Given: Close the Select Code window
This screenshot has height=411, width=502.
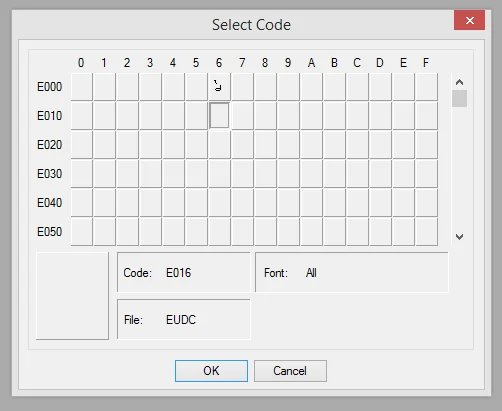Looking at the screenshot, I should point(469,20).
